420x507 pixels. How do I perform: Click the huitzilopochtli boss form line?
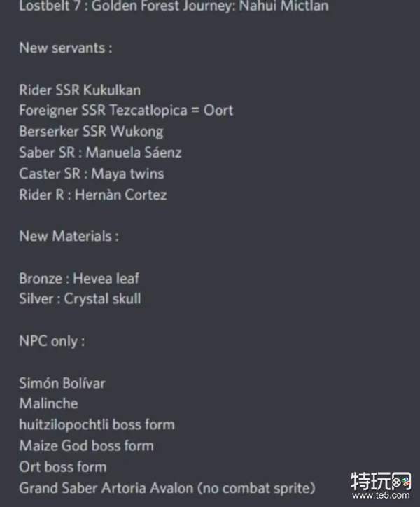[x=97, y=424]
